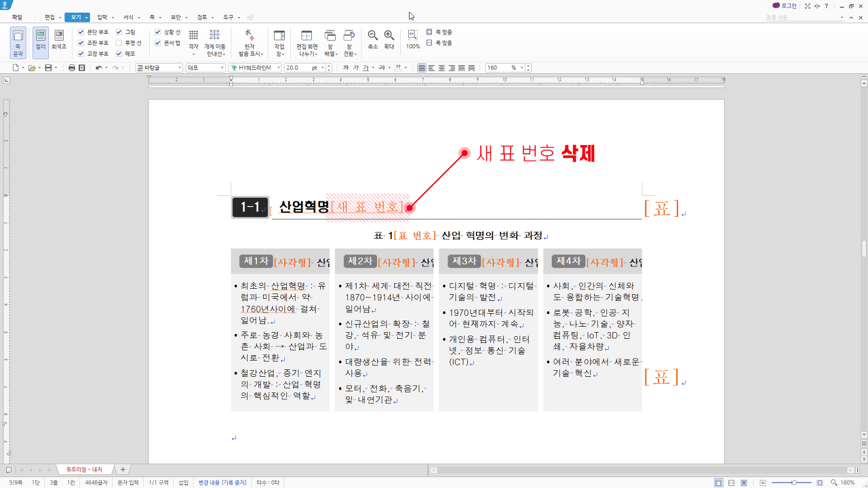Viewport: 868px width, 488px height.
Task: Toggle the 상황 선 checkbox
Action: click(158, 32)
